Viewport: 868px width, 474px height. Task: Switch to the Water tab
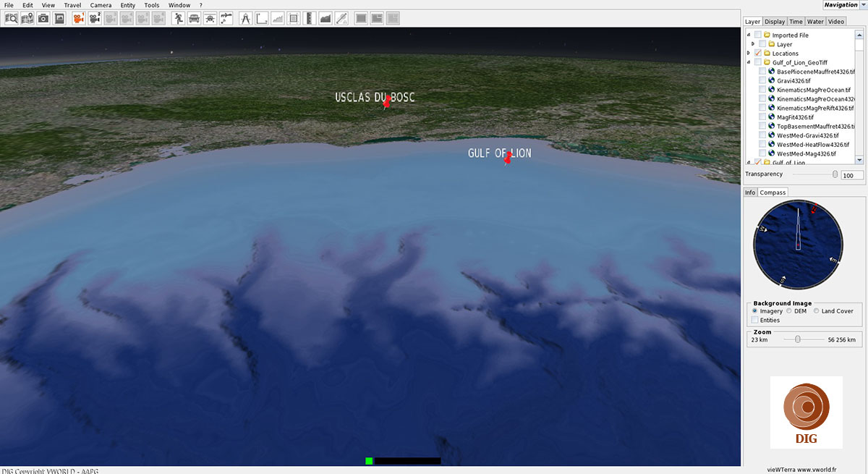coord(815,22)
